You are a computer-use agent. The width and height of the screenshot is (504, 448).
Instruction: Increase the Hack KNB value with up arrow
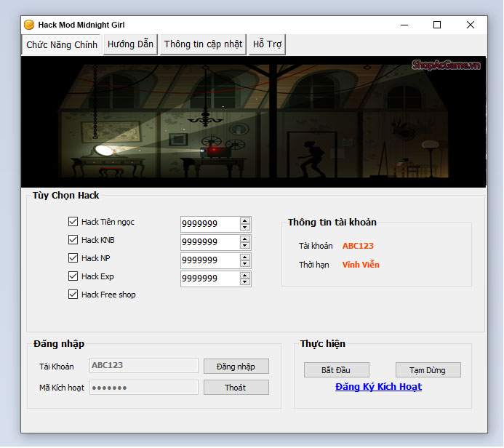(x=245, y=239)
